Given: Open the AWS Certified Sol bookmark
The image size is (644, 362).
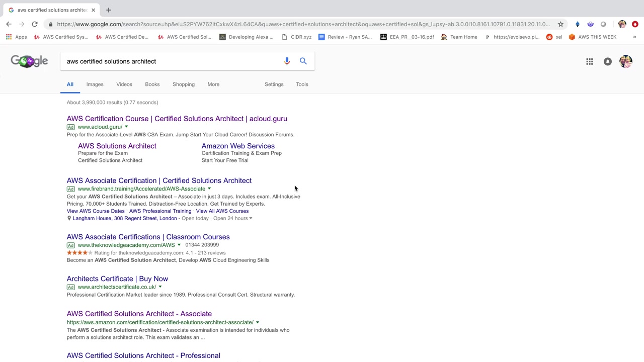Looking at the screenshot, I should 184,37.
